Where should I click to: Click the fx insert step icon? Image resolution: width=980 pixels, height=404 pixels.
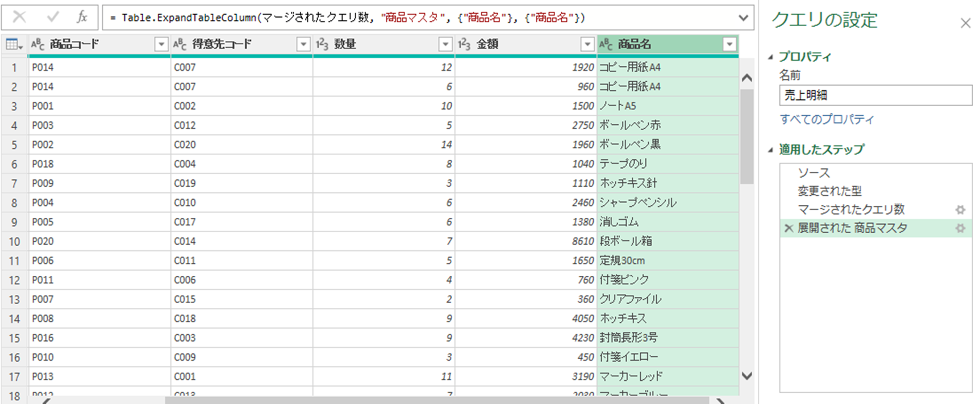click(82, 18)
